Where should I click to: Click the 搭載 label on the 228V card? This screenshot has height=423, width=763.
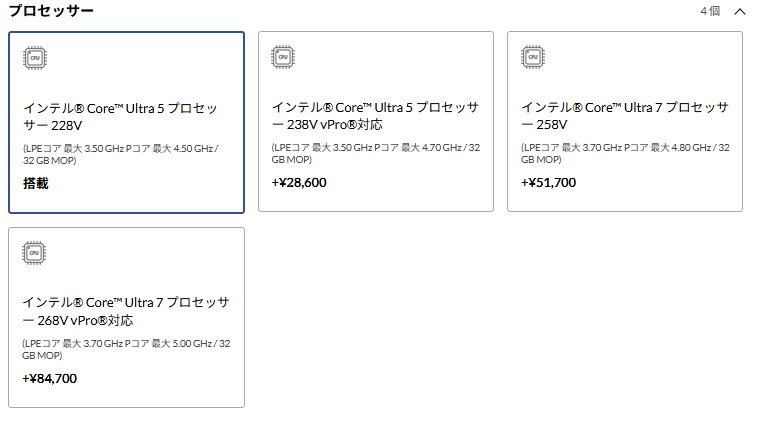point(36,184)
